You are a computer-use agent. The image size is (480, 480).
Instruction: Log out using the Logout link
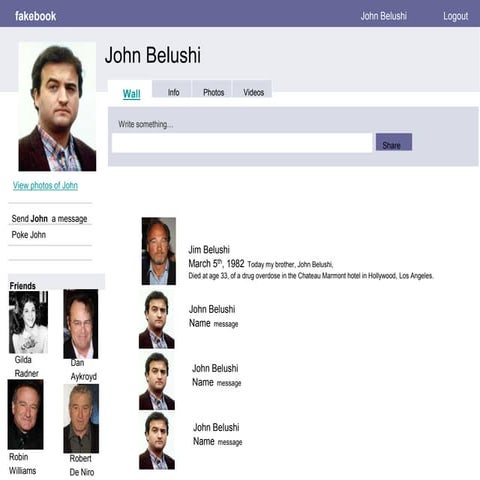point(455,16)
